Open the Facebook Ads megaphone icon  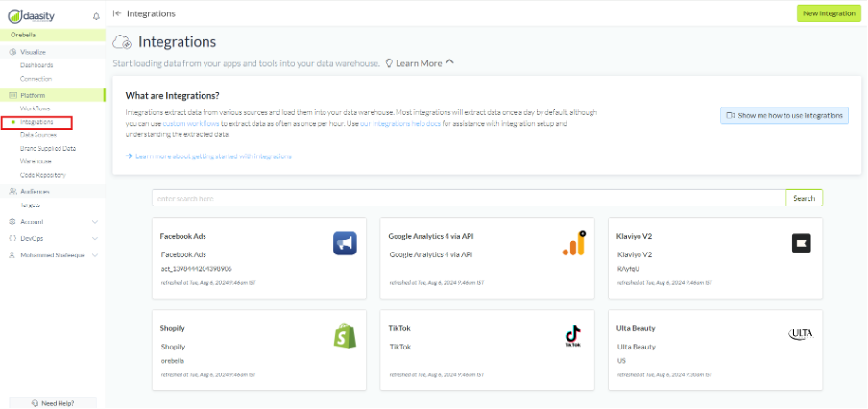(345, 244)
